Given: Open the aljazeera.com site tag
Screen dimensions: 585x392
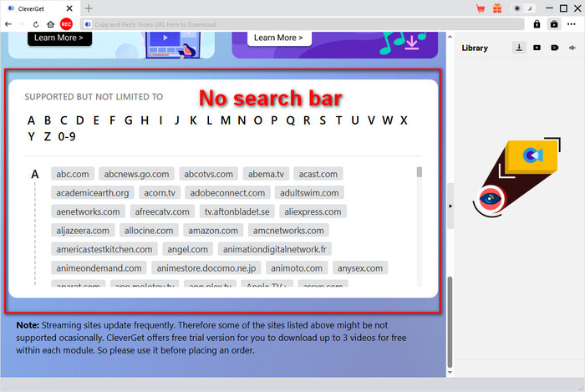Looking at the screenshot, I should [x=83, y=231].
